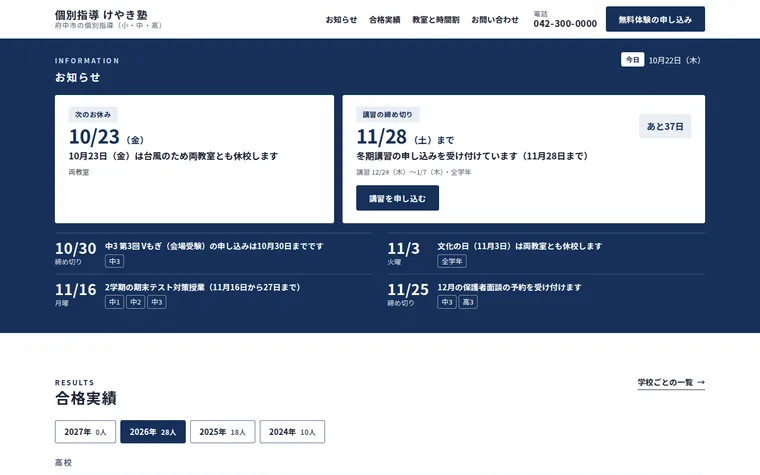The height and width of the screenshot is (475, 760).
Task: Click the 11/28 deadline date heading
Action: [x=405, y=137]
